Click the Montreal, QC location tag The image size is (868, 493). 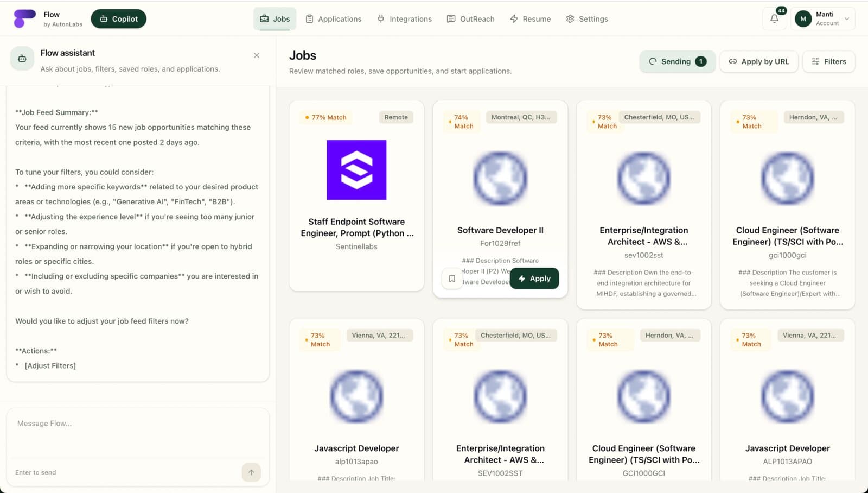(521, 117)
